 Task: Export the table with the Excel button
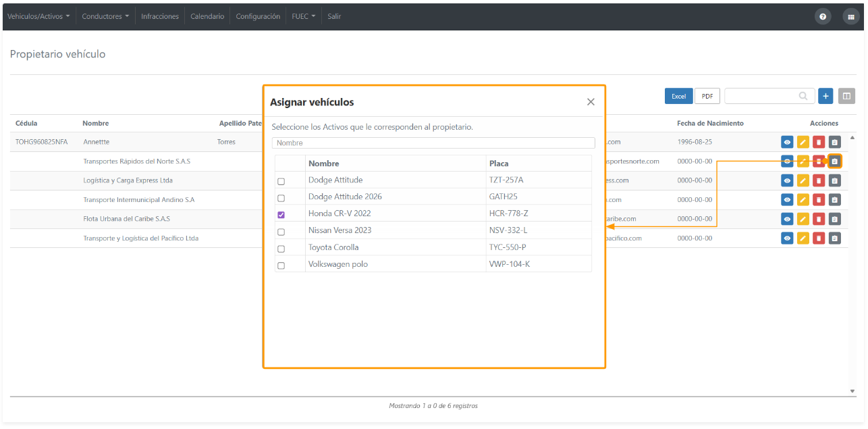tap(678, 96)
